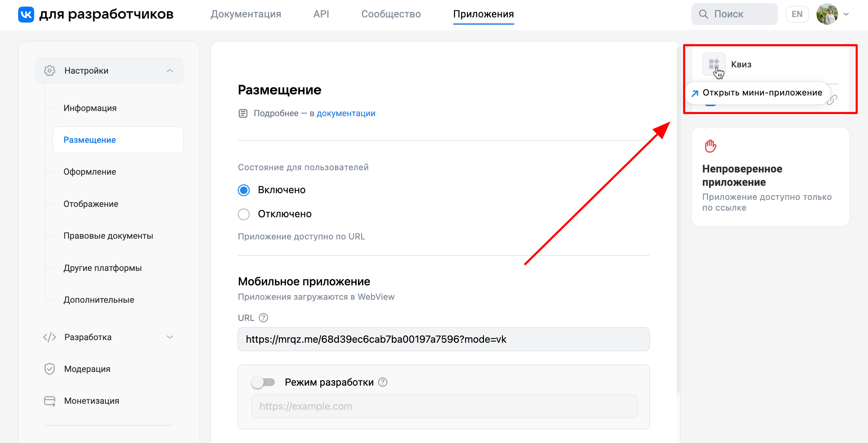Click the mobile app URL field

pos(443,339)
